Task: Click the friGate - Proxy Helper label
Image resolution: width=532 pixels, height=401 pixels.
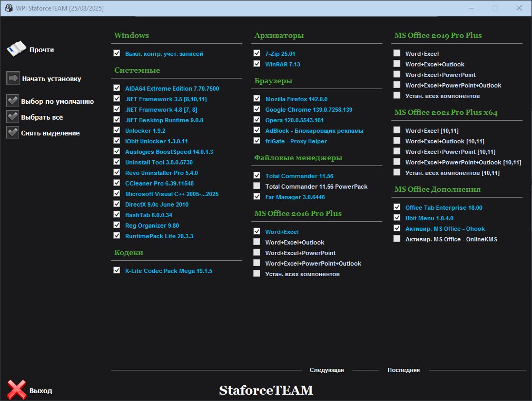Action: pos(296,141)
